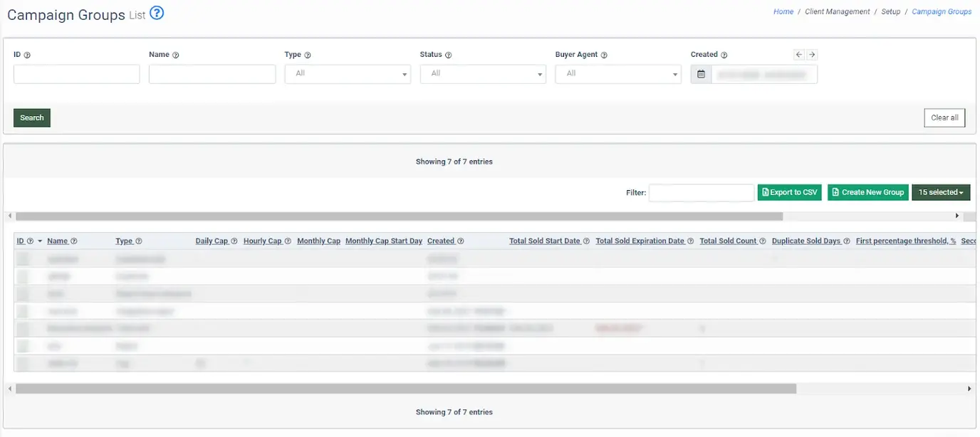Open the Buyer Agent dropdown
The image size is (980, 437).
click(x=618, y=74)
